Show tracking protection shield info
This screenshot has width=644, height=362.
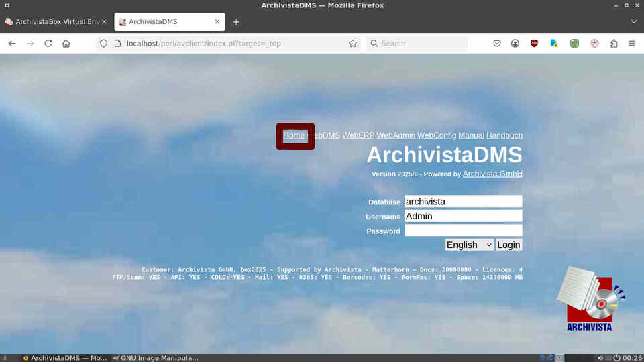click(x=103, y=44)
